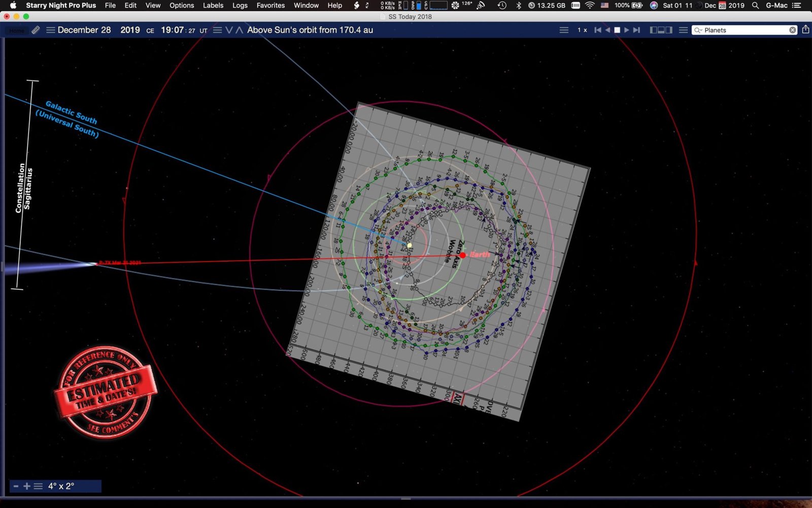812x508 pixels.
Task: Toggle the bottom pane layout
Action: pos(661,30)
